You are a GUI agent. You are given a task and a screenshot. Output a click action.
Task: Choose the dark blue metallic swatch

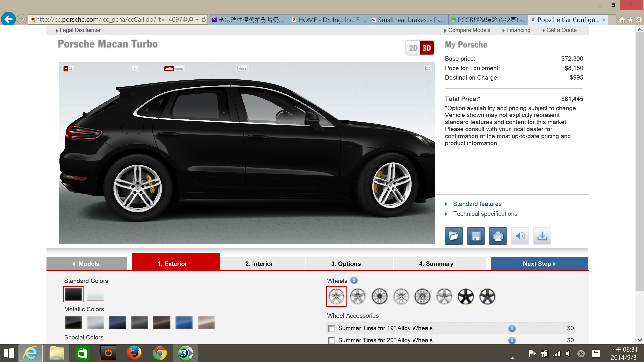pos(118,322)
